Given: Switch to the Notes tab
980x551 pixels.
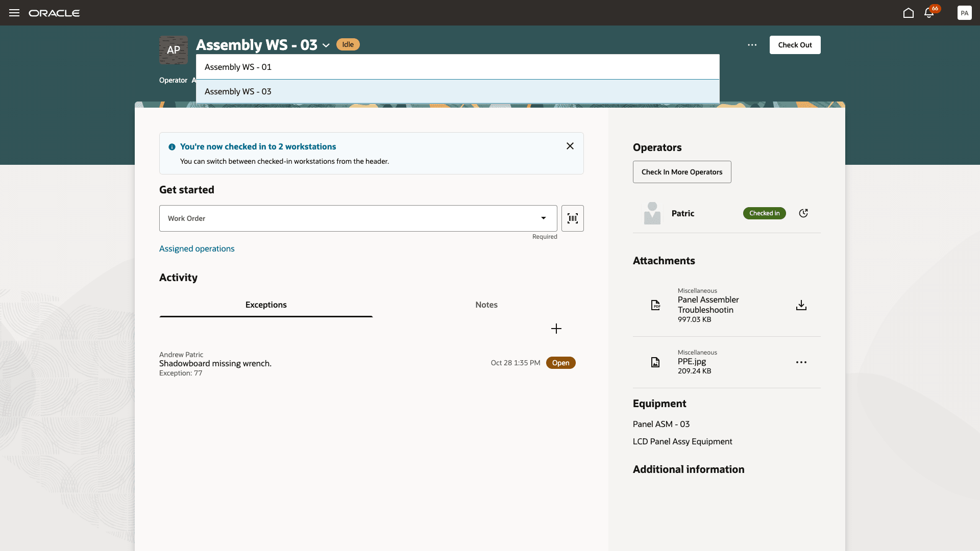Looking at the screenshot, I should click(x=486, y=305).
